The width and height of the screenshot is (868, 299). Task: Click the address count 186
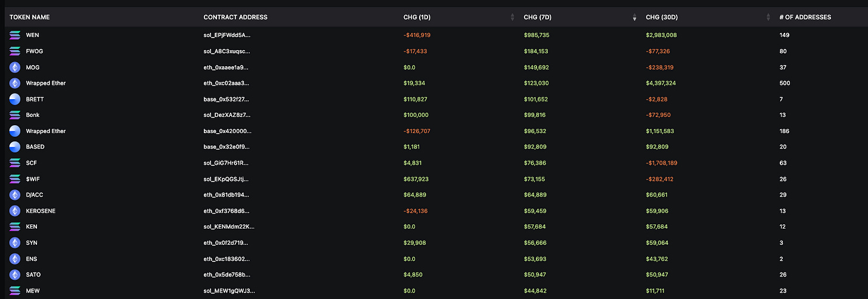(x=785, y=131)
